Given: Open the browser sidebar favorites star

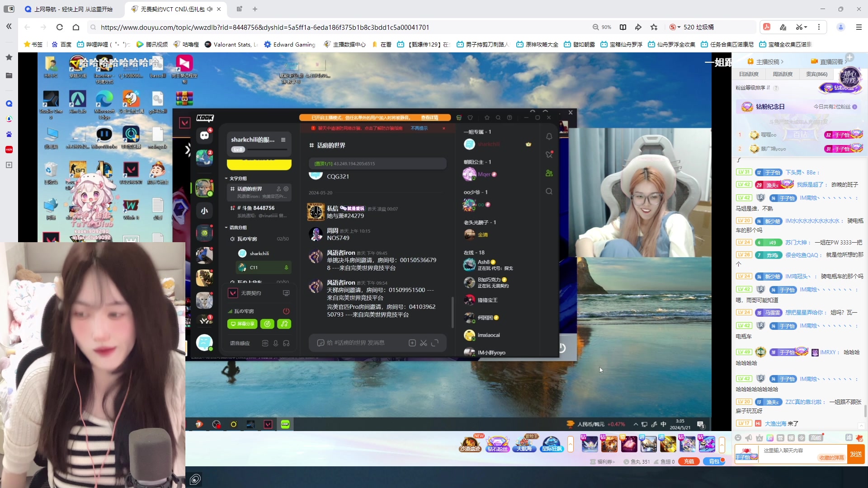Looking at the screenshot, I should (x=9, y=57).
